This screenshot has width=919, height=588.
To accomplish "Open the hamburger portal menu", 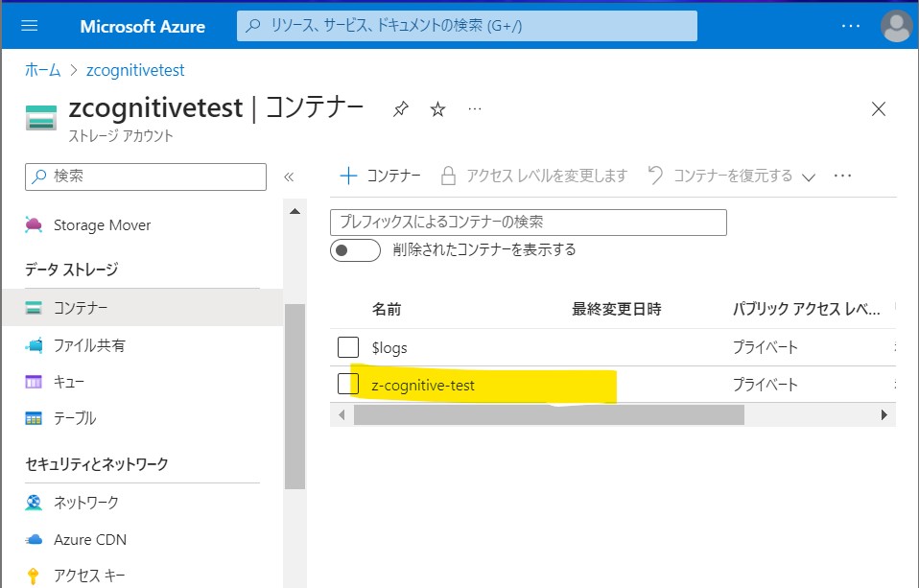I will point(30,26).
